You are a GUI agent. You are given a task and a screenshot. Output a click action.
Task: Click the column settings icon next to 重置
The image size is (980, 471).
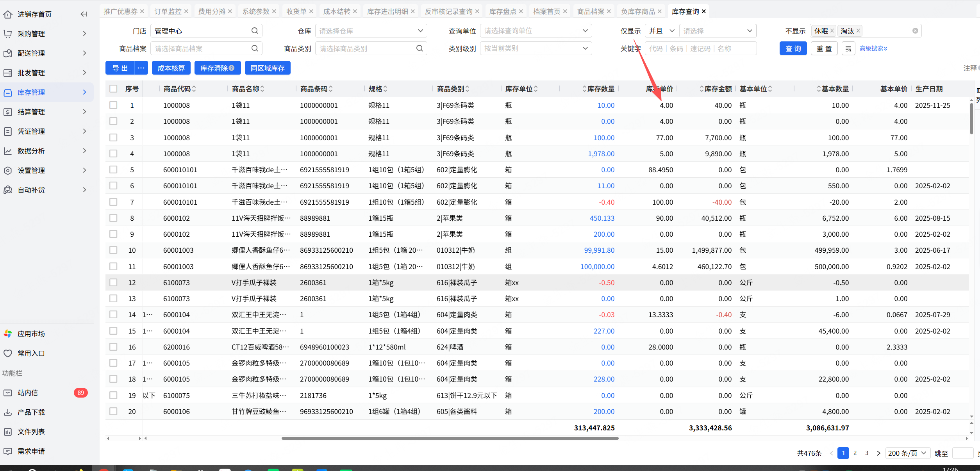848,49
